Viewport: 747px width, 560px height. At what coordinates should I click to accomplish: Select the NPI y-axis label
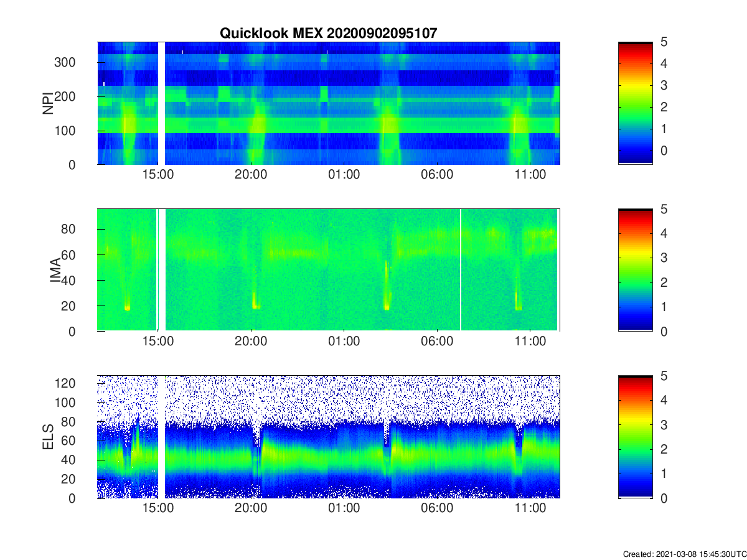(x=47, y=103)
